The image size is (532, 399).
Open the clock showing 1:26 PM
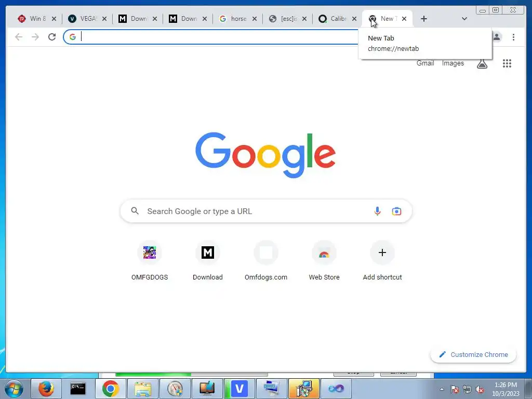click(506, 389)
